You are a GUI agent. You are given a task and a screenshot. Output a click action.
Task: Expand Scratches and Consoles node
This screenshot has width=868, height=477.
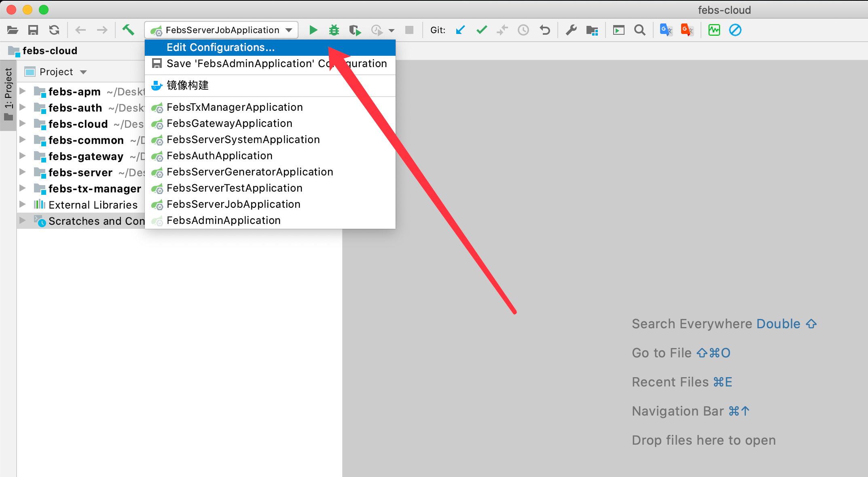pos(23,221)
